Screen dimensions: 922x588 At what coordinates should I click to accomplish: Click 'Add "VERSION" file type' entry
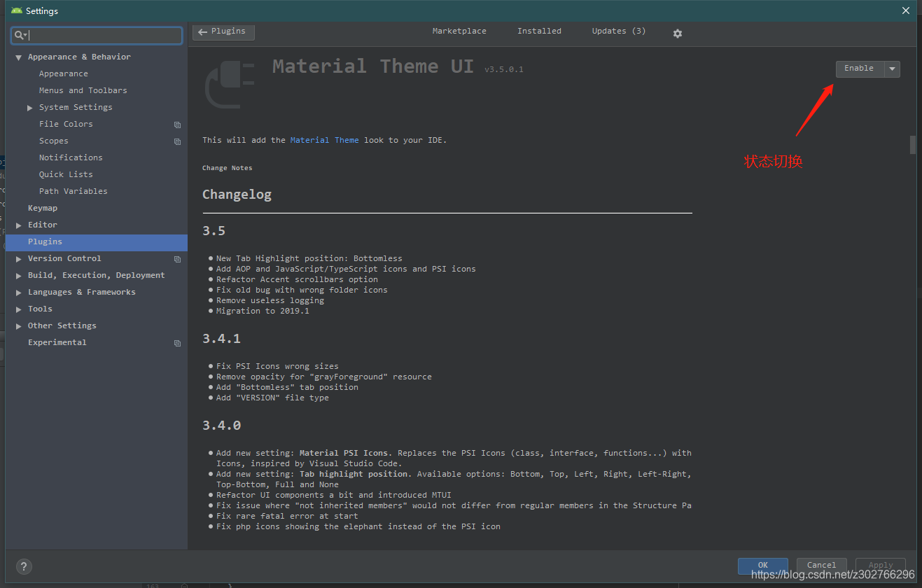coord(272,398)
